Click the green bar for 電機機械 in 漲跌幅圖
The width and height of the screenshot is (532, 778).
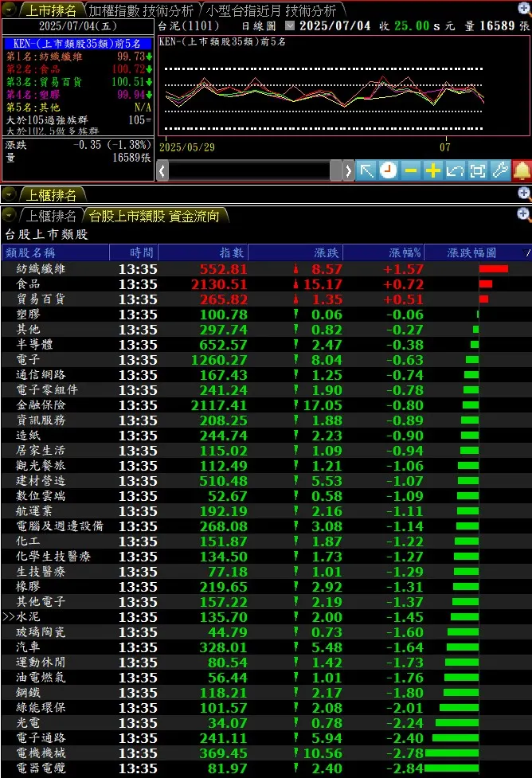(452, 753)
